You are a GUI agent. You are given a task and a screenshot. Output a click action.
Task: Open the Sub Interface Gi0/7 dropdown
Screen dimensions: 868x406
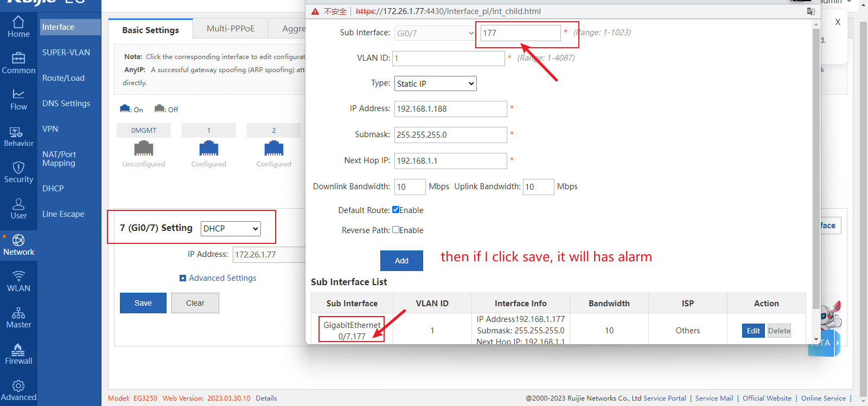point(435,33)
